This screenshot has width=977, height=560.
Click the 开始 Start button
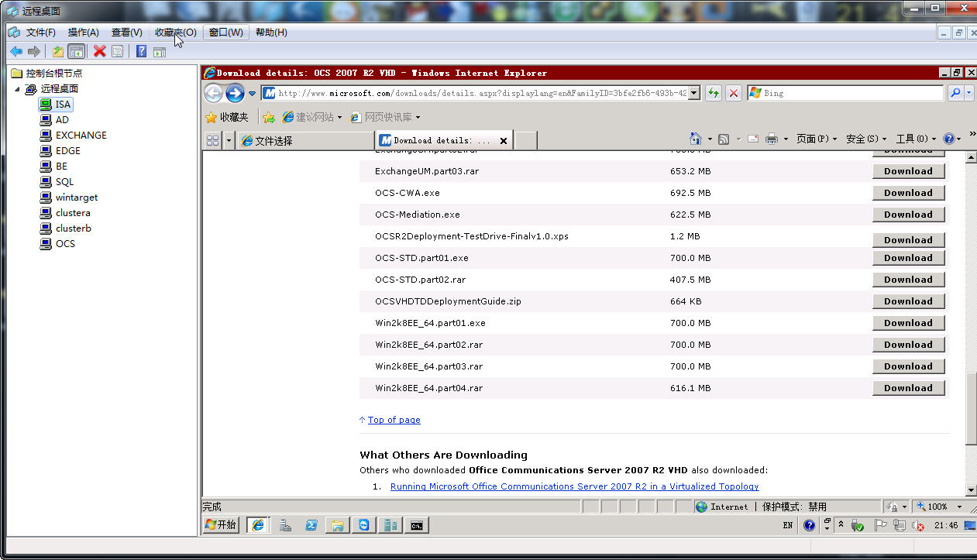point(221,525)
